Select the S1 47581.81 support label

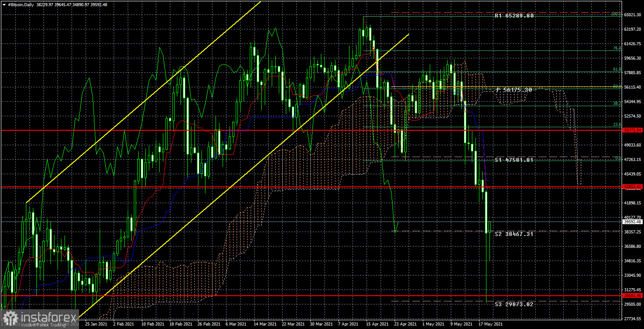(x=514, y=160)
